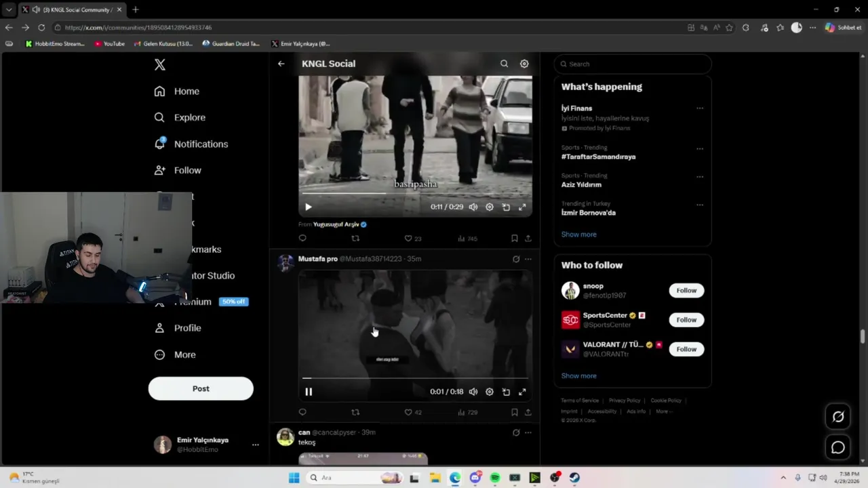Screen dimensions: 868x488
Task: Open account menu dots beside Emir Yalçınkaya
Action: [x=255, y=445]
